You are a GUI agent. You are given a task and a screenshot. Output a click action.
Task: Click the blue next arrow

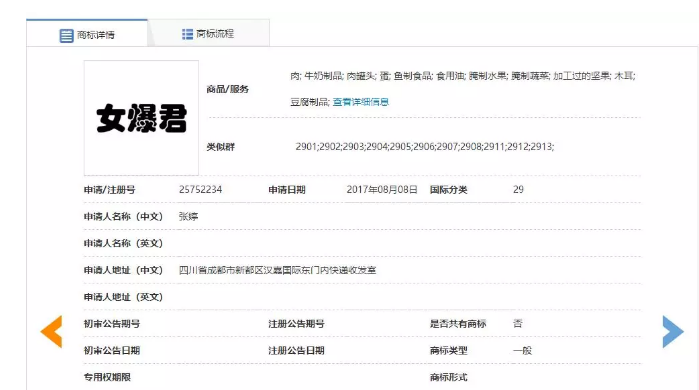tap(673, 331)
